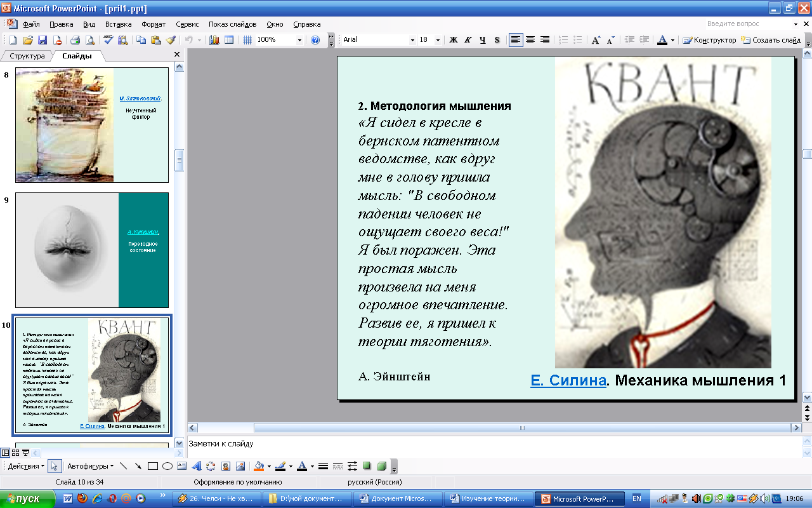This screenshot has height=508, width=812.
Task: Expand the Drawing toolbar font color arrow
Action: 312,466
